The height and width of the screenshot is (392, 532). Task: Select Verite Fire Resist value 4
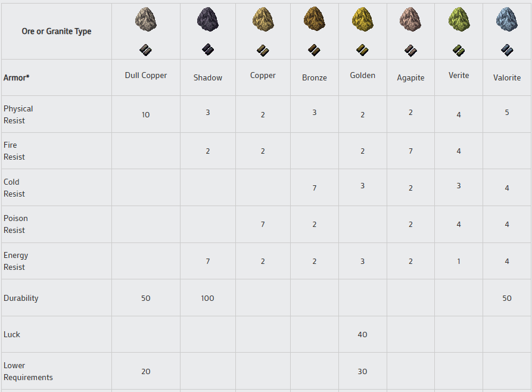[x=459, y=151]
